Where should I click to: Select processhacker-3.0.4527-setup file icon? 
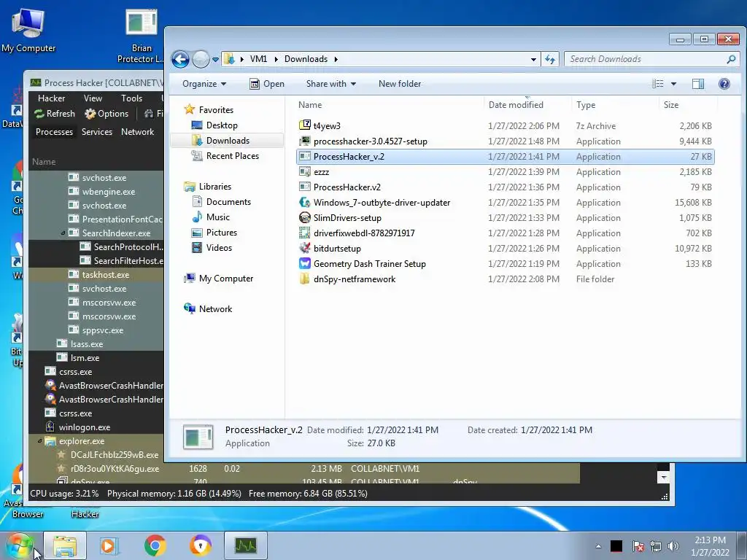tap(304, 141)
